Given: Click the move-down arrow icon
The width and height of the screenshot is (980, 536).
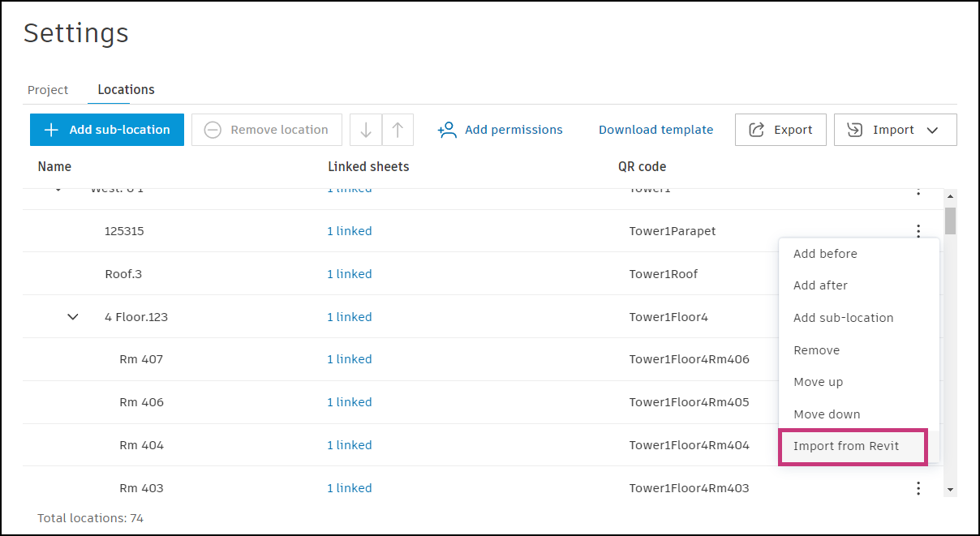Looking at the screenshot, I should (365, 129).
